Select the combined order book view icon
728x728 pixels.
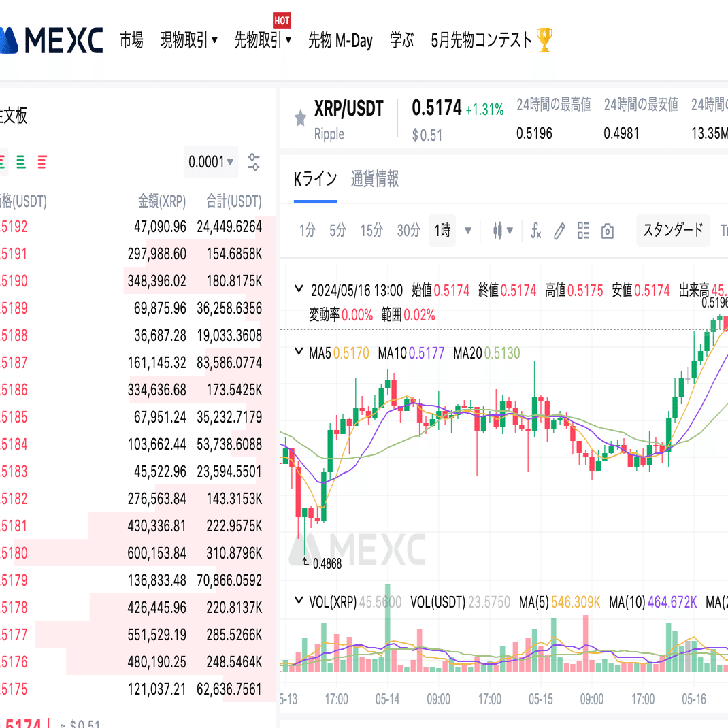(2, 162)
